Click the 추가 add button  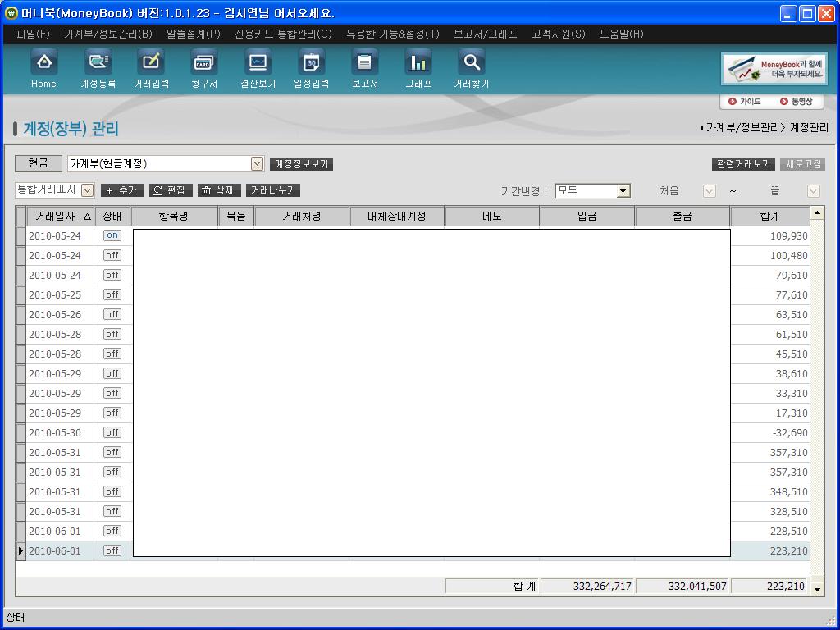pyautogui.click(x=122, y=190)
